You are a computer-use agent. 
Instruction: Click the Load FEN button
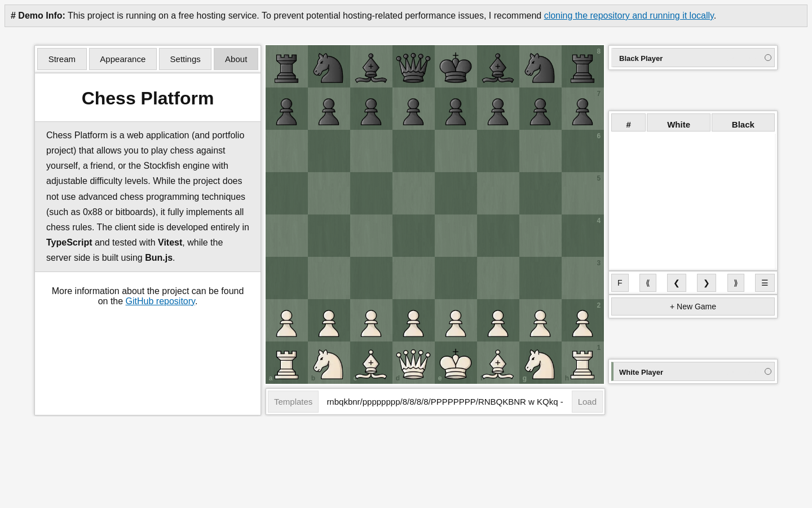click(587, 402)
